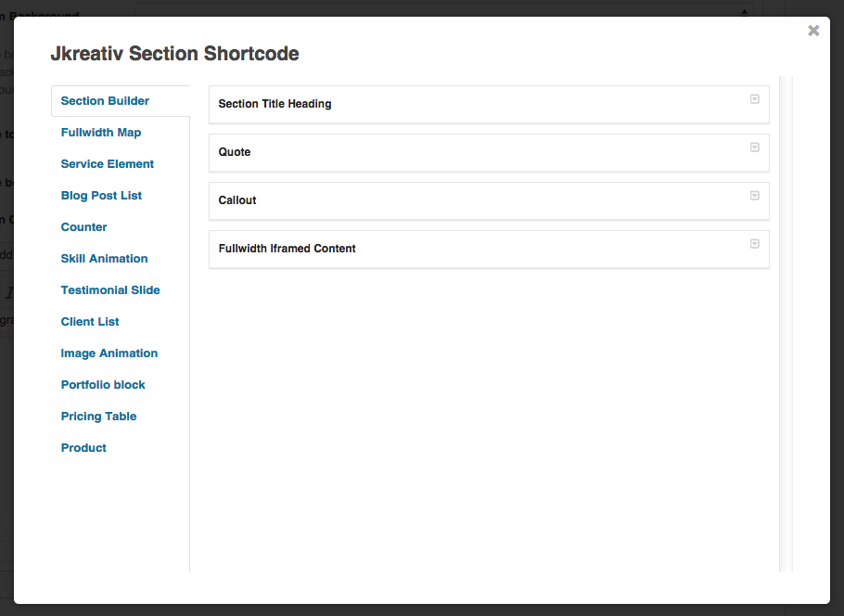Open the Blog Post List shortcode

point(101,195)
